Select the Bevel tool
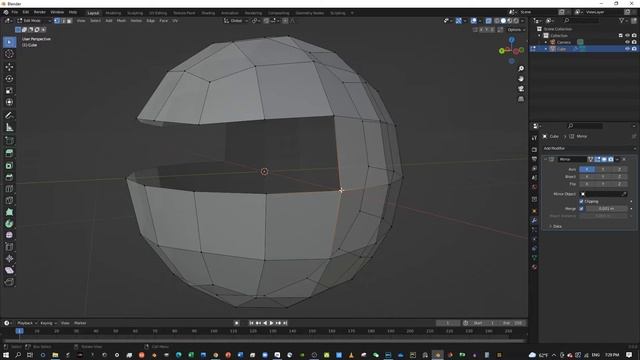This screenshot has height=360, width=640. 9,177
